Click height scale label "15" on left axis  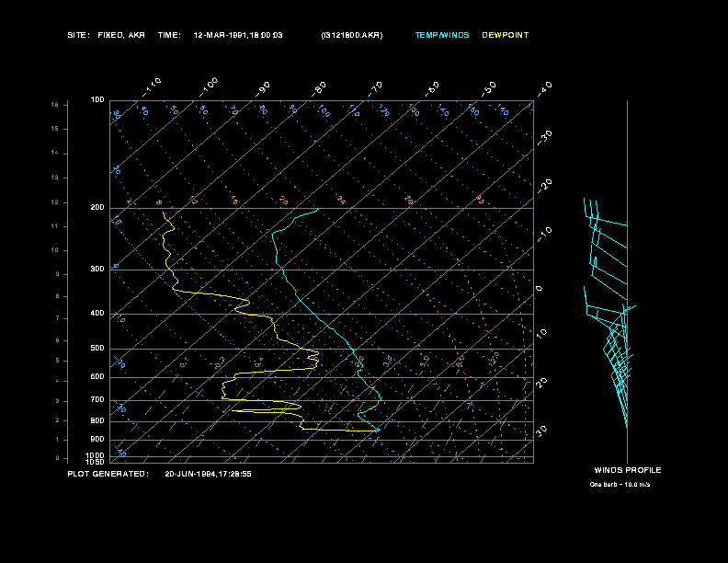click(x=55, y=129)
